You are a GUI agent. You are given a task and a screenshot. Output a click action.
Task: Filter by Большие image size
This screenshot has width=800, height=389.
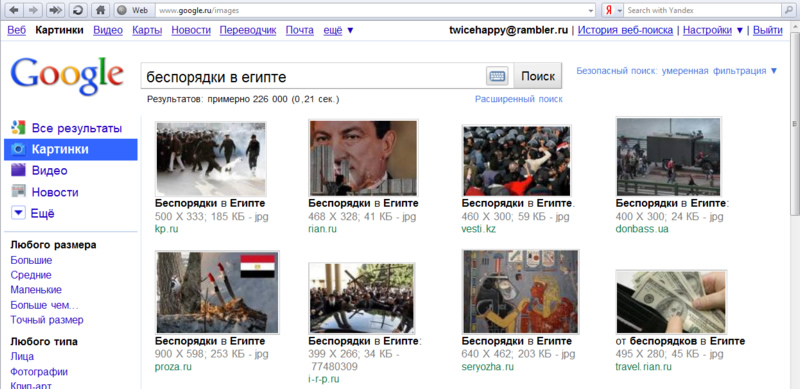(31, 260)
